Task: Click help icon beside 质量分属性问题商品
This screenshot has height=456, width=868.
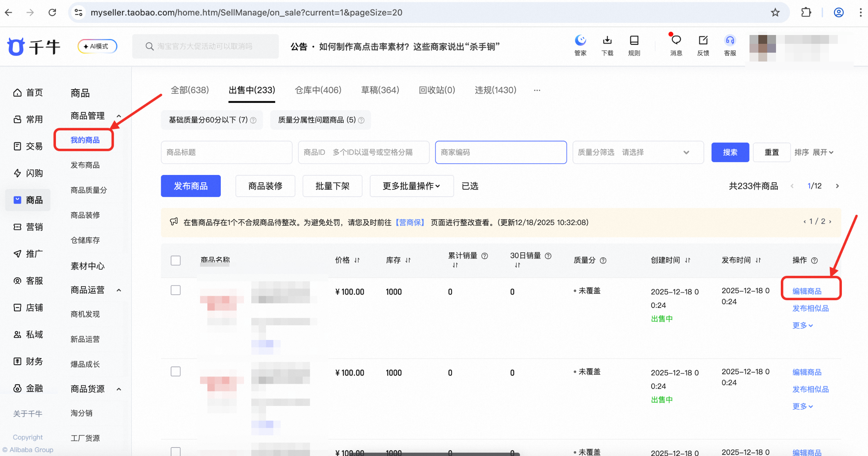Action: 361,120
